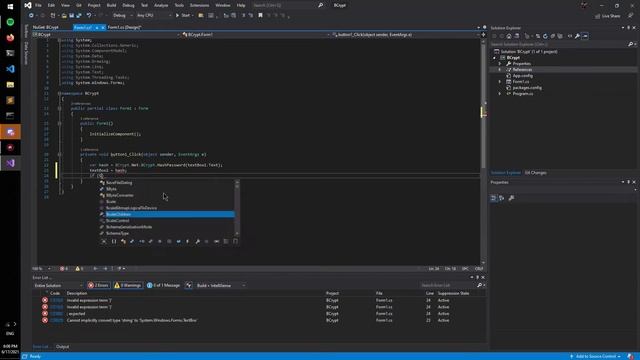Click the Properties panel Categorized icon
Viewport: 640px width, 360px height.
pos(493,198)
